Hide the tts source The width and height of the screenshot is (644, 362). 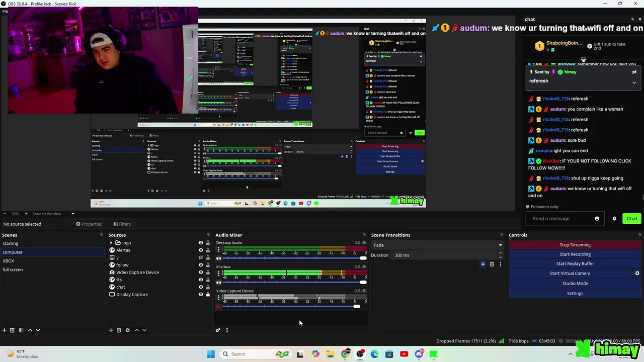click(x=201, y=280)
